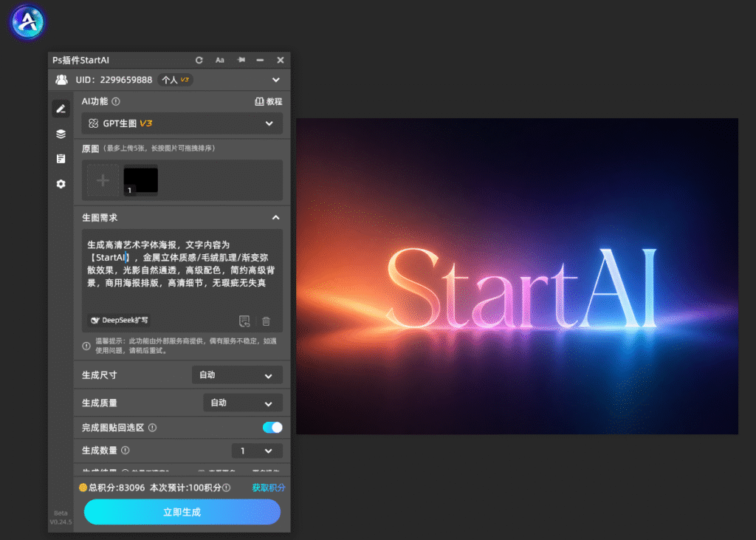This screenshot has height=540, width=756.
Task: Click the plus tile to add image
Action: pyautogui.click(x=103, y=180)
